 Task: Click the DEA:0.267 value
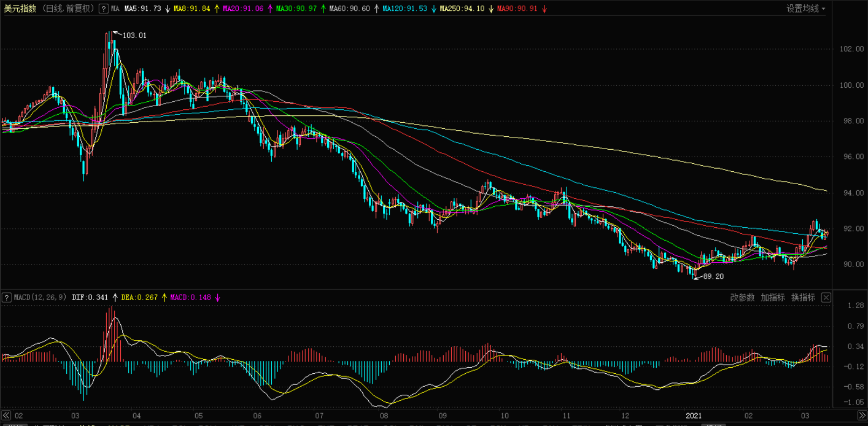coord(140,297)
